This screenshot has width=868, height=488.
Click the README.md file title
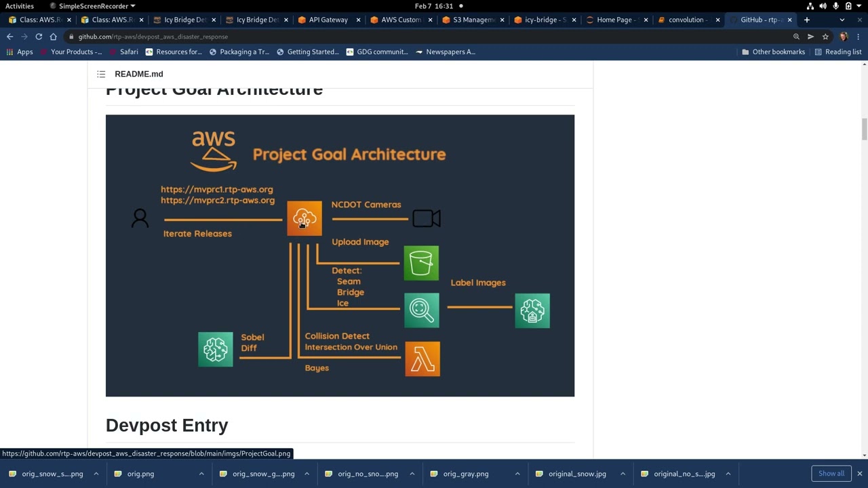pos(138,74)
